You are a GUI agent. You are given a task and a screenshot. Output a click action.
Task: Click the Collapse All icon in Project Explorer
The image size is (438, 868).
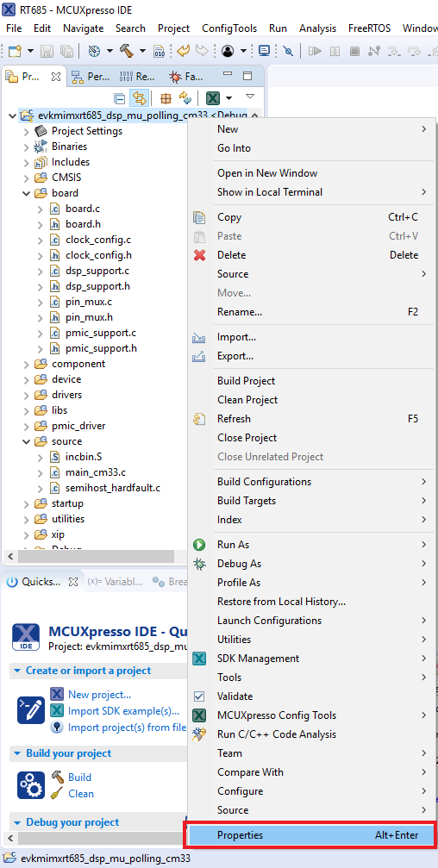(119, 98)
